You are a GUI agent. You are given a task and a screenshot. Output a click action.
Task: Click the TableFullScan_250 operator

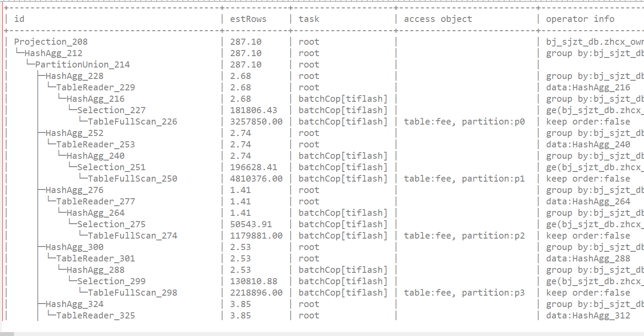[x=133, y=179]
